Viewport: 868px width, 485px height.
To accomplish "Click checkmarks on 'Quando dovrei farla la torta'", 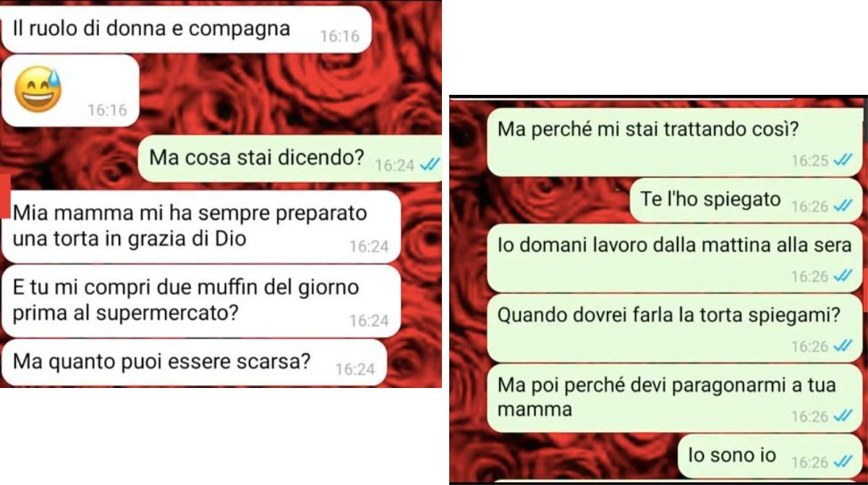I will (x=841, y=346).
